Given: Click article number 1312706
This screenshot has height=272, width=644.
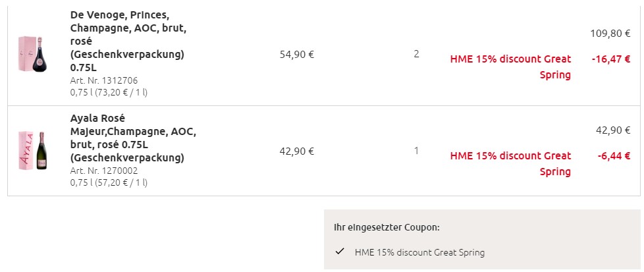Looking at the screenshot, I should coord(104,80).
